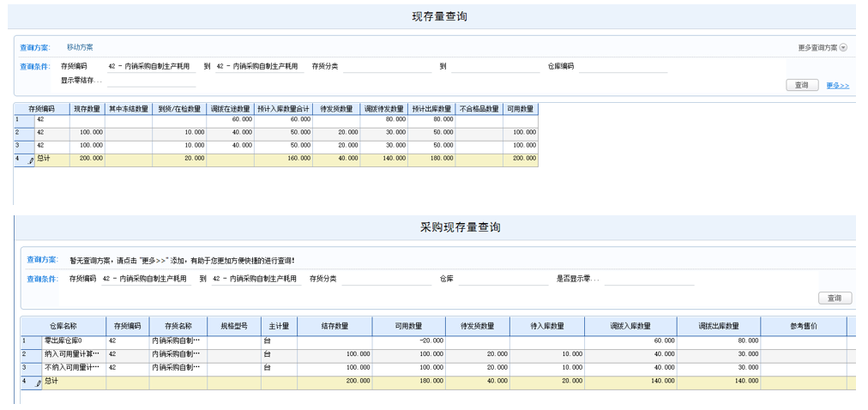Focus the 到 存货编码 end field in 采购现存量查询
This screenshot has width=868, height=410.
coord(256,279)
